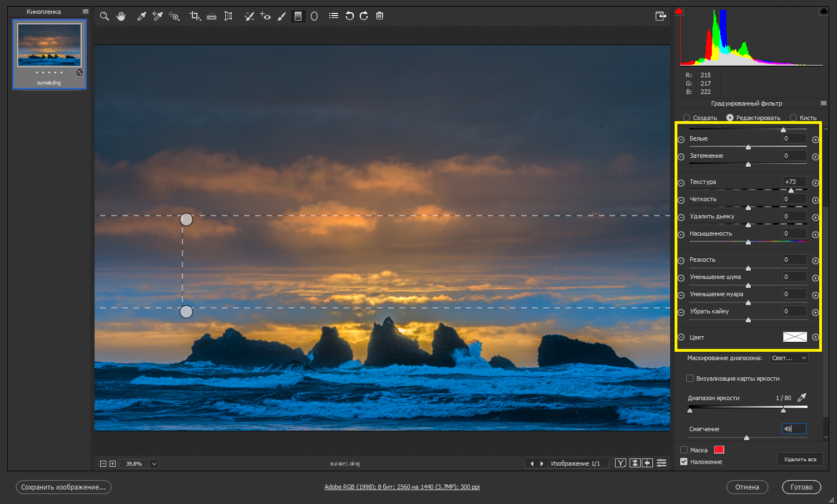
Task: Click the Текстура slider handle
Action: (x=791, y=190)
